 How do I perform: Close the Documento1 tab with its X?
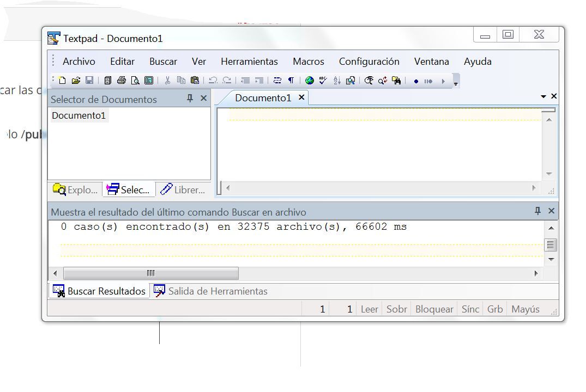(301, 97)
